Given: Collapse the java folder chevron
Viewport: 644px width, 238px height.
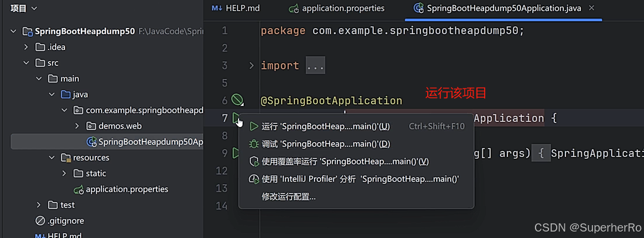Looking at the screenshot, I should (x=52, y=95).
